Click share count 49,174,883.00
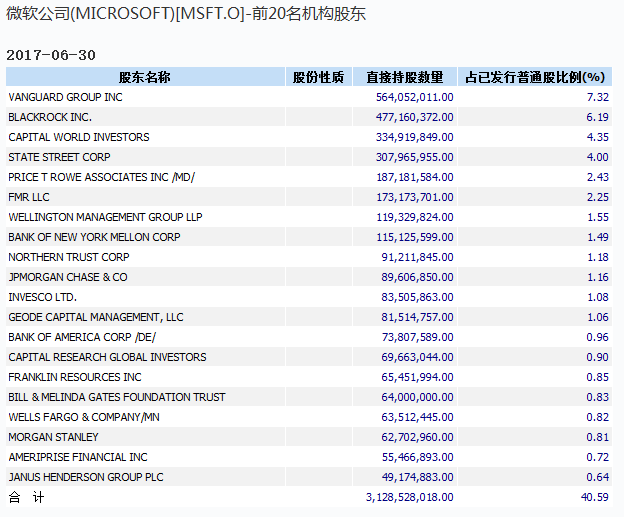 point(417,477)
